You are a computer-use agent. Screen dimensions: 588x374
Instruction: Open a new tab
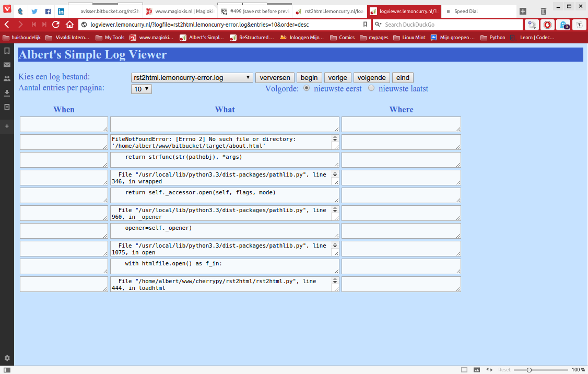point(523,11)
